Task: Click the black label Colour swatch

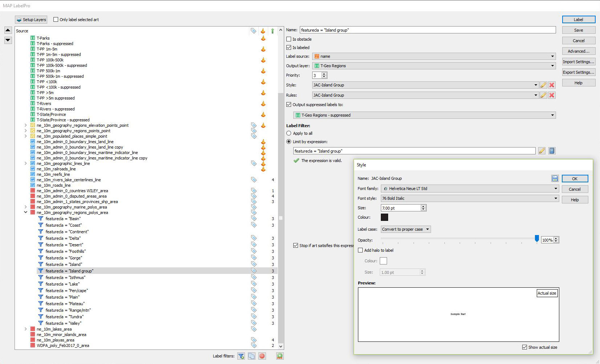Action: (x=384, y=217)
